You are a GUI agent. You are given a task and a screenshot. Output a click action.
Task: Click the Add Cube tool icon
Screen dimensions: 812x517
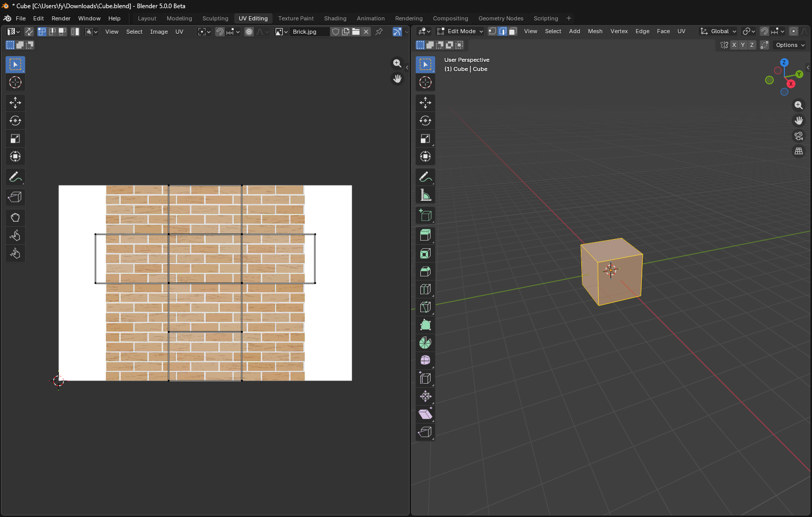click(x=425, y=215)
